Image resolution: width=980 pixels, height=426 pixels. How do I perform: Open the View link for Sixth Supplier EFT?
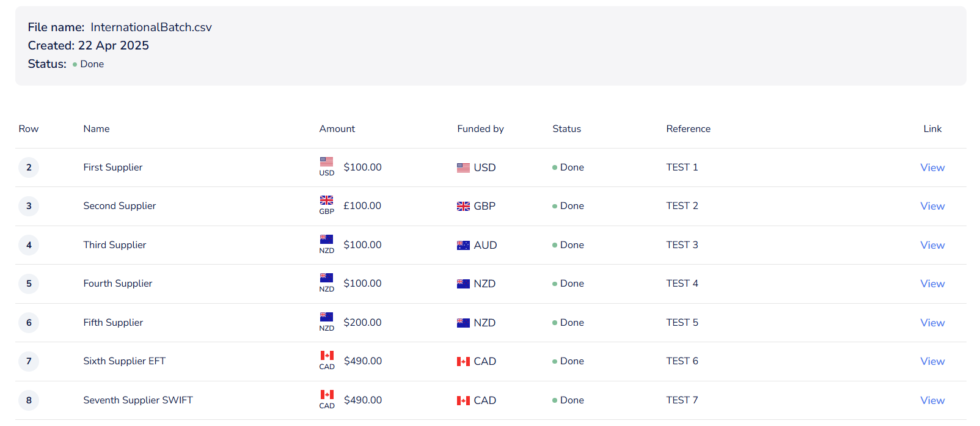coord(932,361)
